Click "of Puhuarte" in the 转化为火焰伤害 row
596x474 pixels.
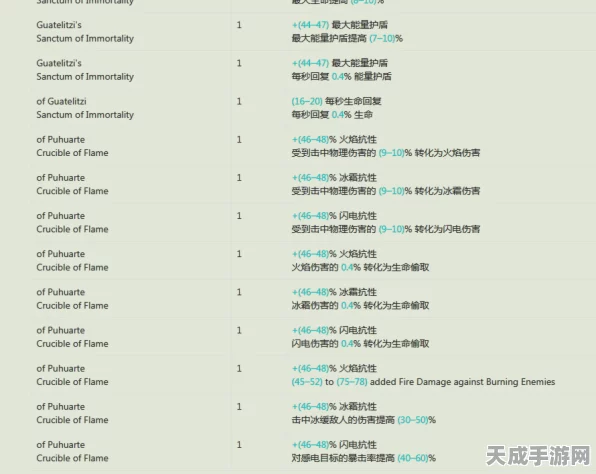point(61,140)
